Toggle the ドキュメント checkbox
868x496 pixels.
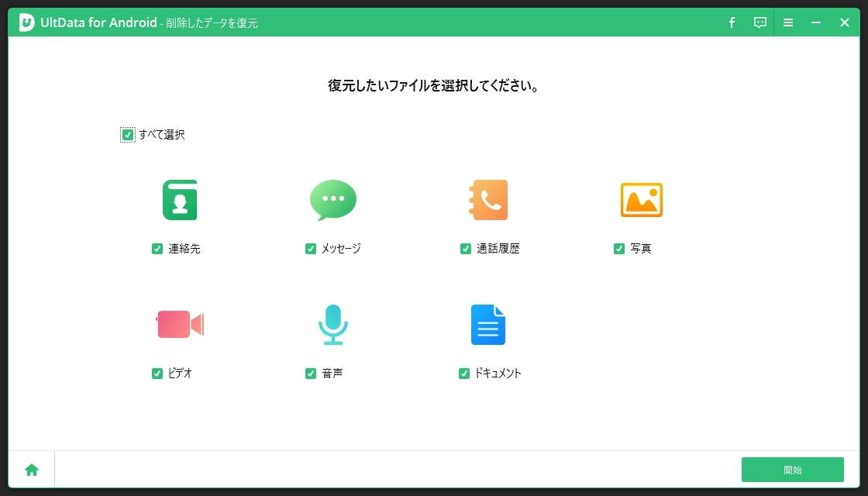click(465, 373)
